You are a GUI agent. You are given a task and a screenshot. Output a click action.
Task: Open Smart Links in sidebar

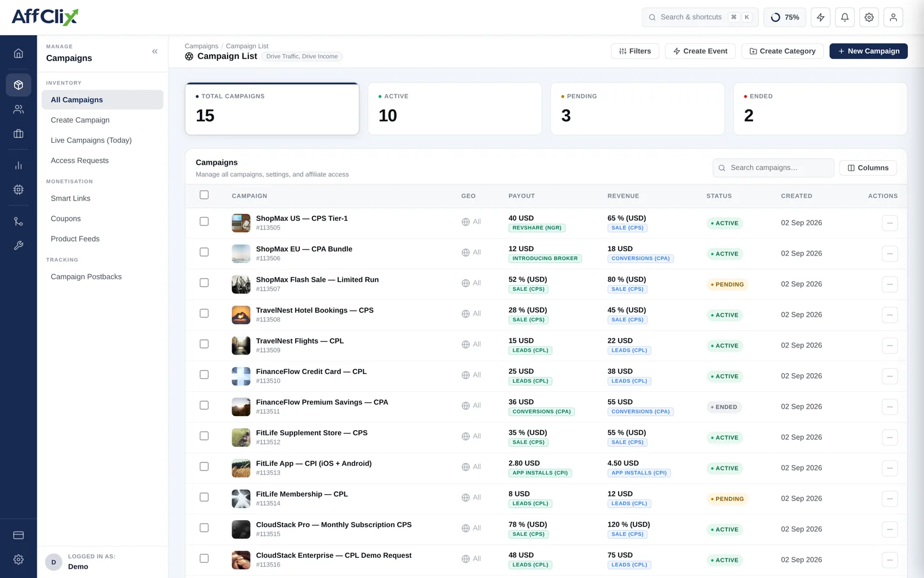click(102, 198)
